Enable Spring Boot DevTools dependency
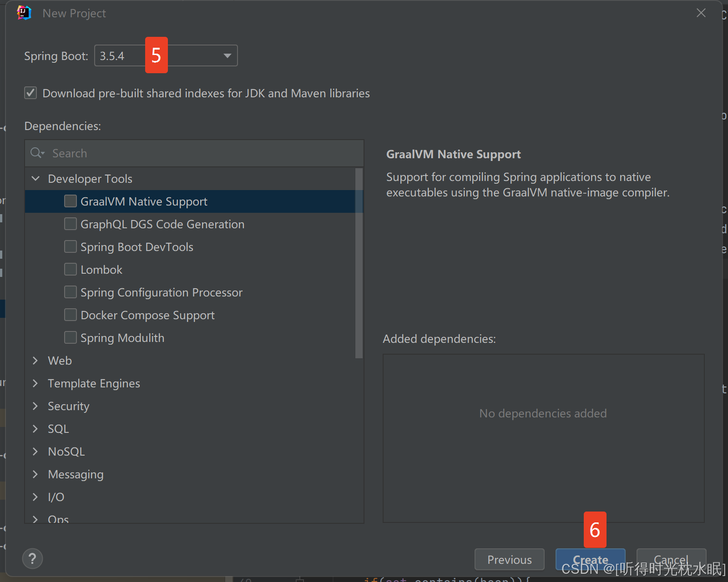This screenshot has height=582, width=728. [71, 246]
